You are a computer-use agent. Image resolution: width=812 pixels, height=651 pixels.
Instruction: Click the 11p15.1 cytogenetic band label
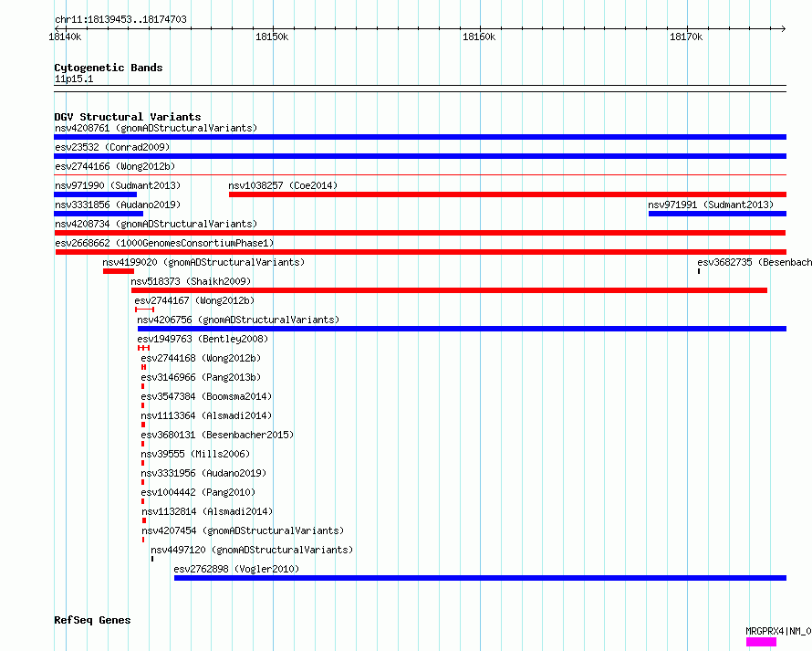click(x=74, y=79)
